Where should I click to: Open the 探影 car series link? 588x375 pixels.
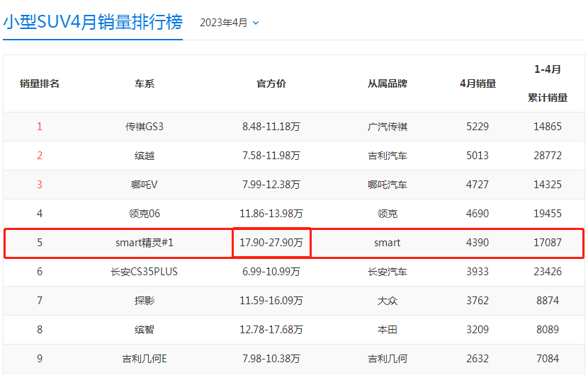(x=145, y=301)
